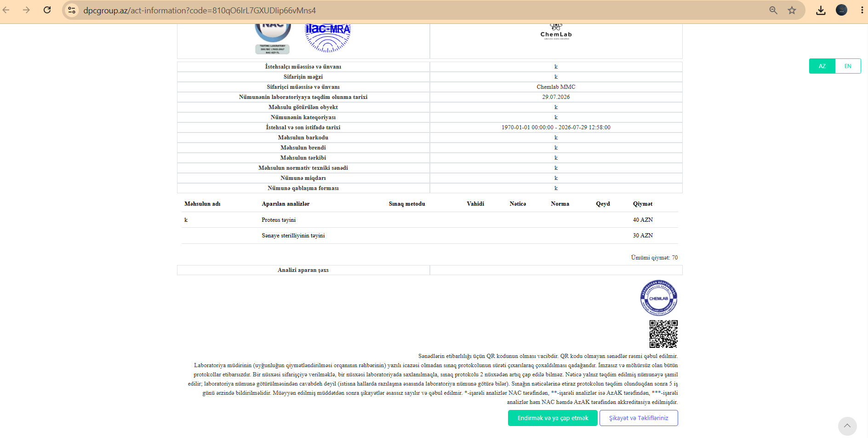
Task: Click the 'Ümümi qiymət: 70' total
Action: (x=654, y=258)
